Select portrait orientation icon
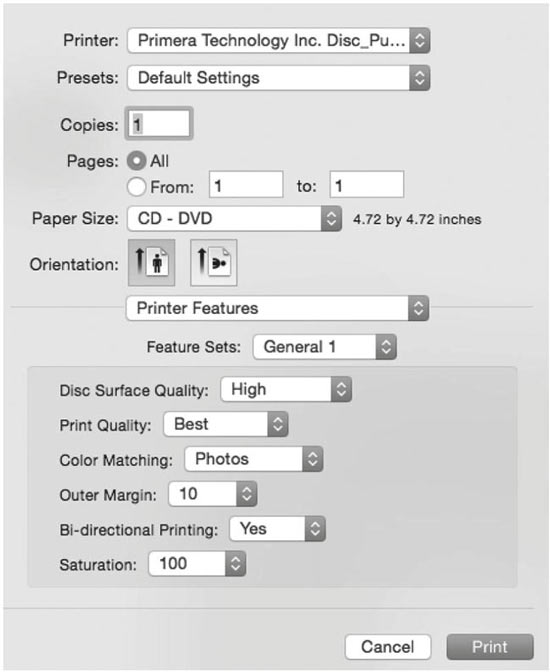The width and height of the screenshot is (550, 672). click(152, 263)
